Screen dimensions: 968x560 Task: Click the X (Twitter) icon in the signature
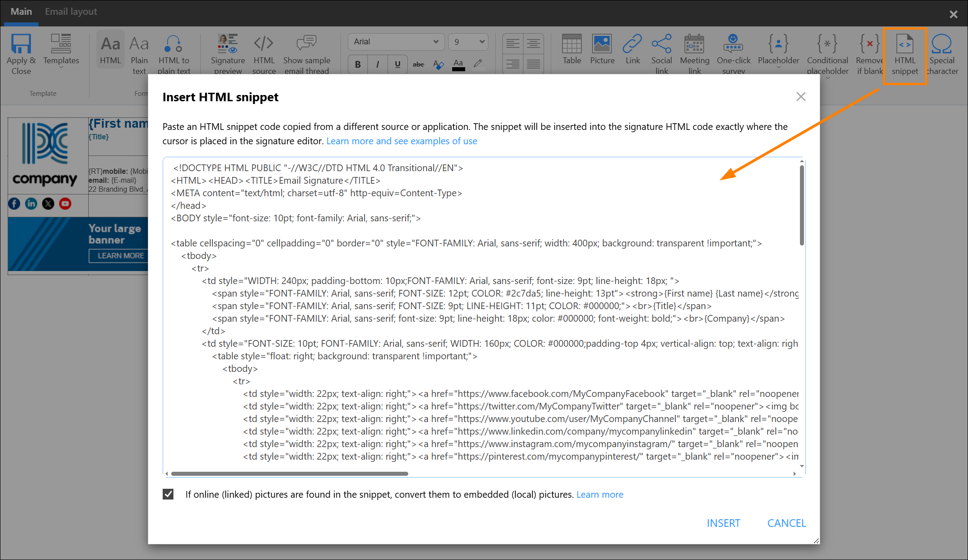tap(48, 204)
